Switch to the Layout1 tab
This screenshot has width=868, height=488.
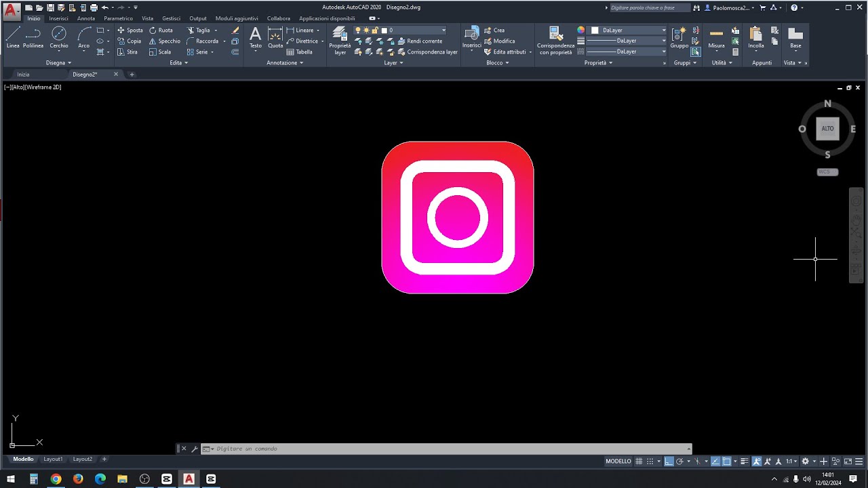pyautogui.click(x=53, y=460)
